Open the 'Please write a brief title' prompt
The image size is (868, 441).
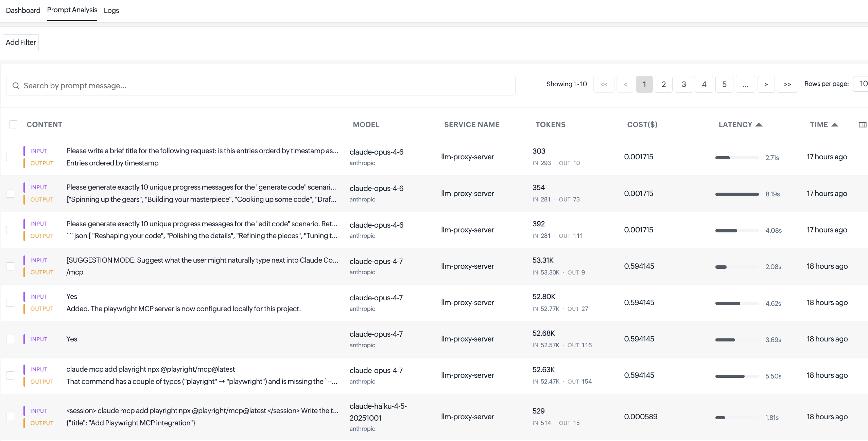coord(202,151)
